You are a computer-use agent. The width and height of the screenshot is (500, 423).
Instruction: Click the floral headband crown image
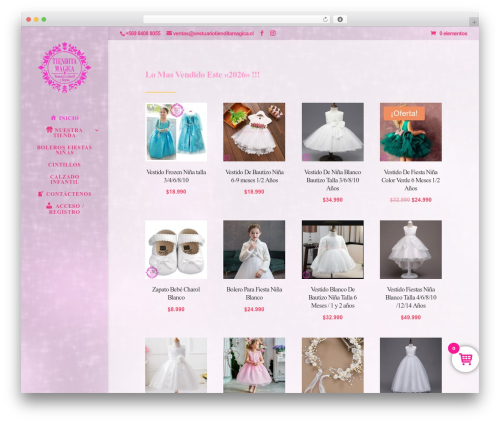coord(333,365)
